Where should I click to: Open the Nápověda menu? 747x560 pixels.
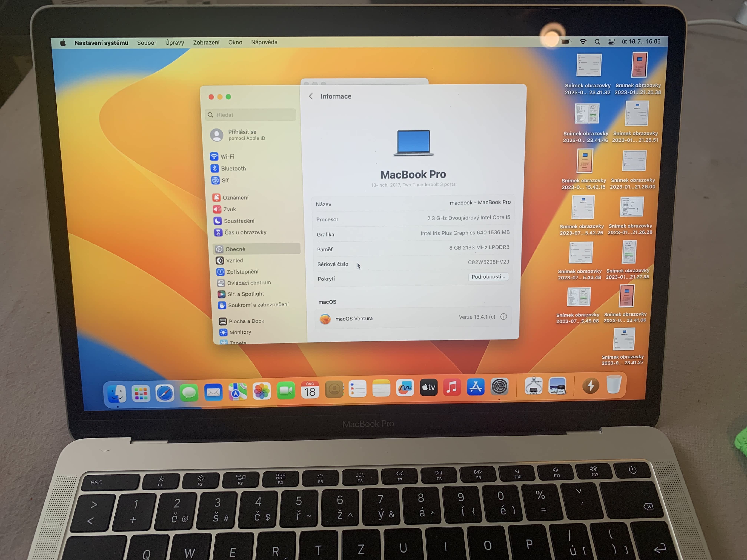pyautogui.click(x=264, y=42)
